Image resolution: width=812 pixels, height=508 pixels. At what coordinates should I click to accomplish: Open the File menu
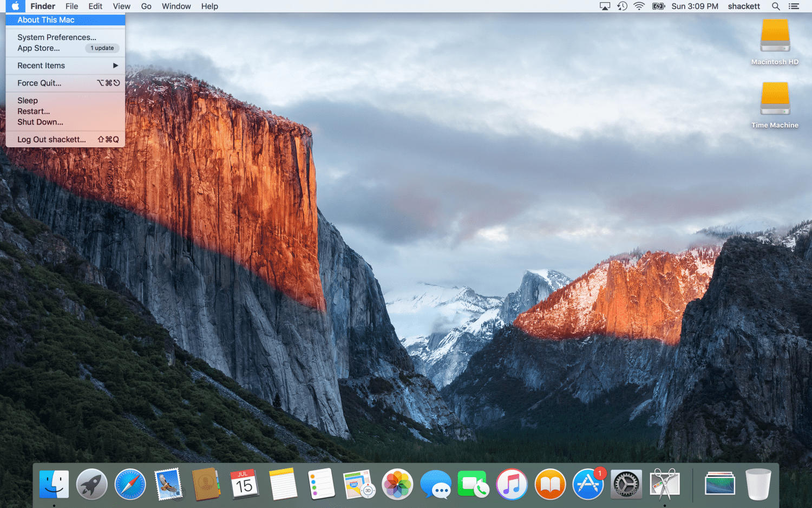point(71,6)
